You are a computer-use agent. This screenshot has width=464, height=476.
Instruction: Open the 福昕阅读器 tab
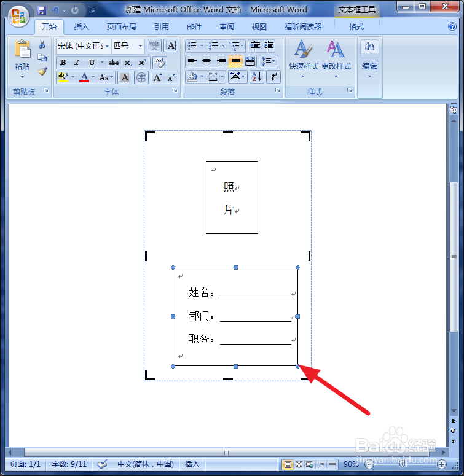[303, 27]
